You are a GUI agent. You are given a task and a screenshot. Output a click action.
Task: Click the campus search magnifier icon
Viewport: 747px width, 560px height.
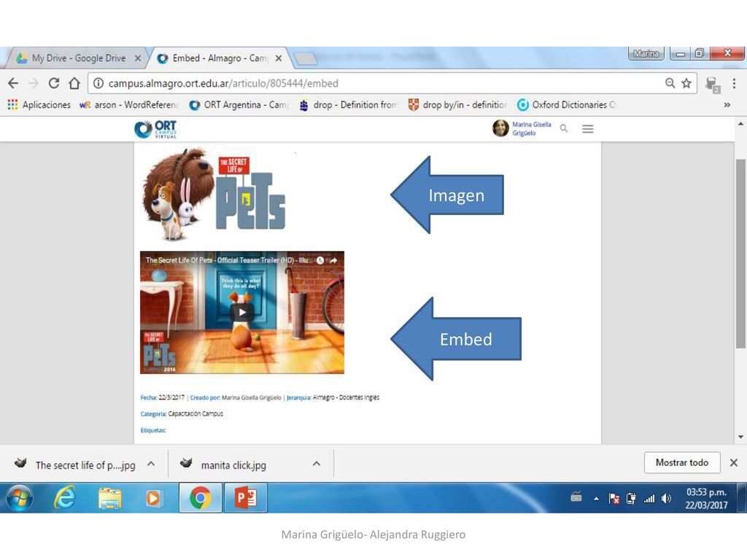coord(564,128)
